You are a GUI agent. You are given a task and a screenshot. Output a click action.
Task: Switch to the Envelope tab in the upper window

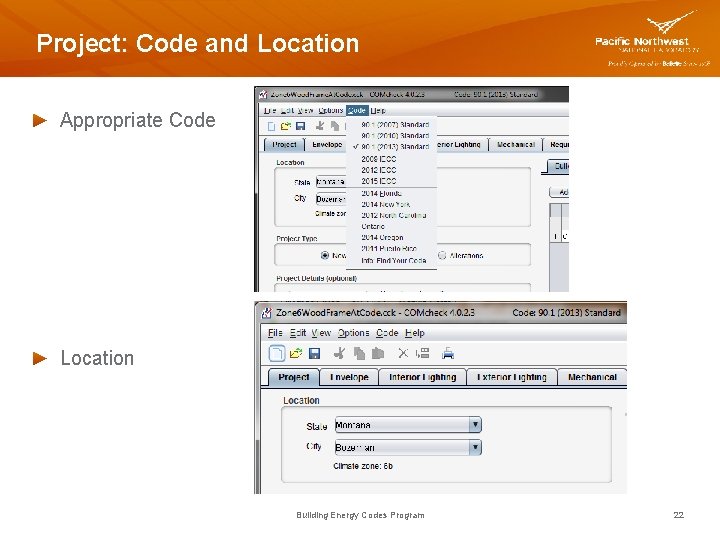(326, 145)
